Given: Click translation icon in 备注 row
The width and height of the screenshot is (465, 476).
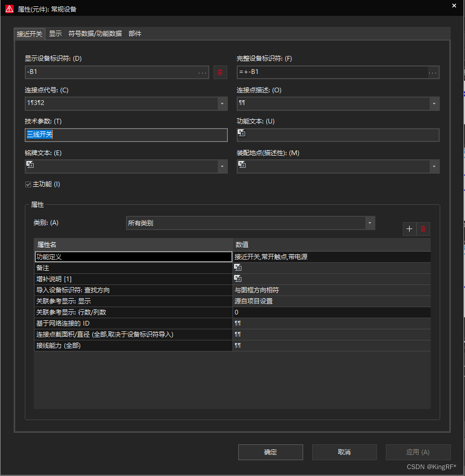Looking at the screenshot, I should [238, 268].
